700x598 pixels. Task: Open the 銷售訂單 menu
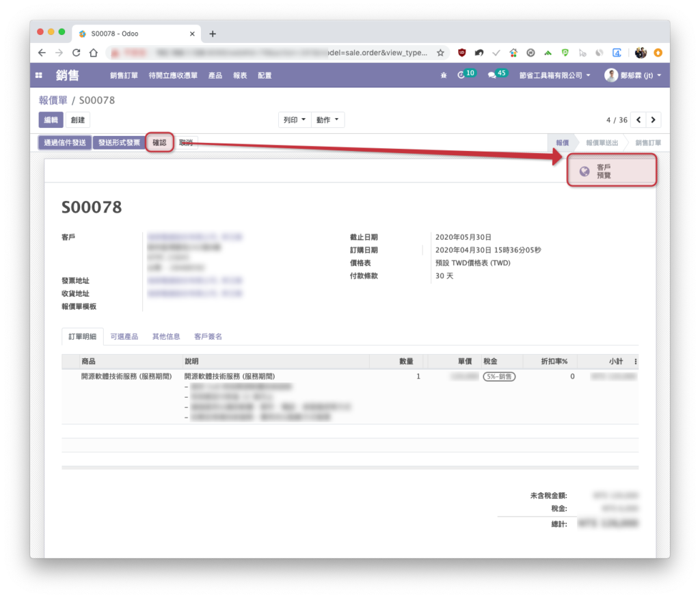point(124,75)
